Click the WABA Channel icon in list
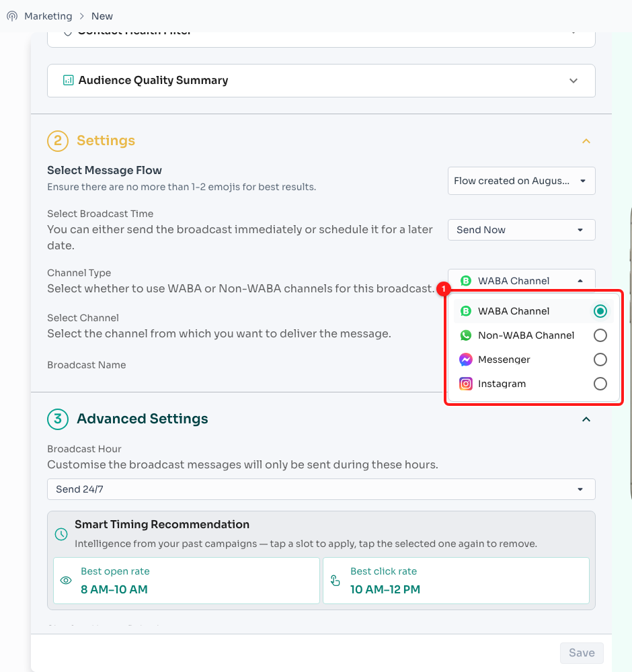The height and width of the screenshot is (672, 632). (466, 311)
